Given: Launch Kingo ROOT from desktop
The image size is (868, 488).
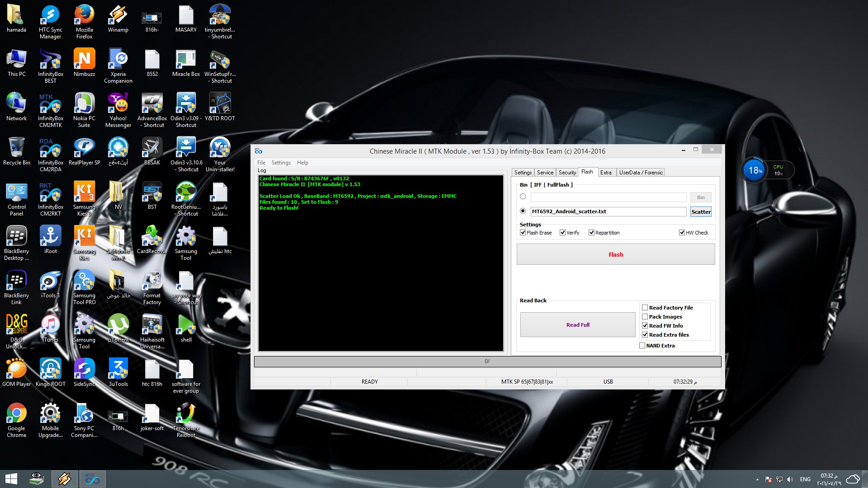Looking at the screenshot, I should coord(50,373).
